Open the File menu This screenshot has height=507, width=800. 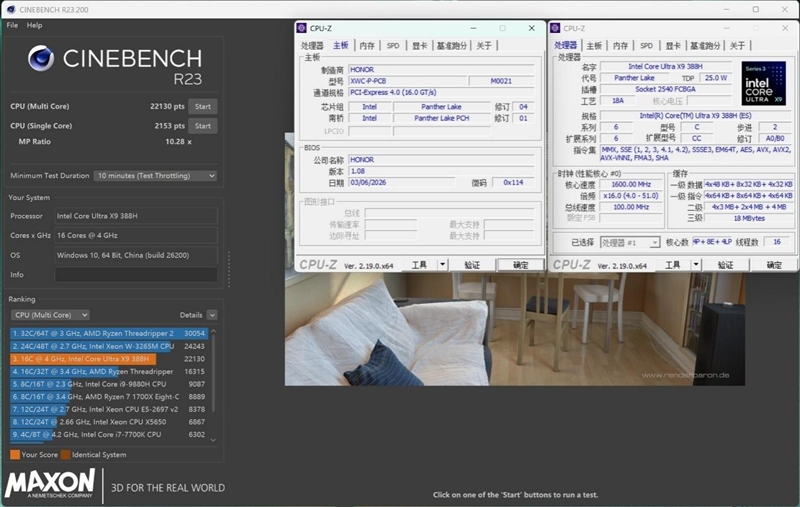click(12, 25)
